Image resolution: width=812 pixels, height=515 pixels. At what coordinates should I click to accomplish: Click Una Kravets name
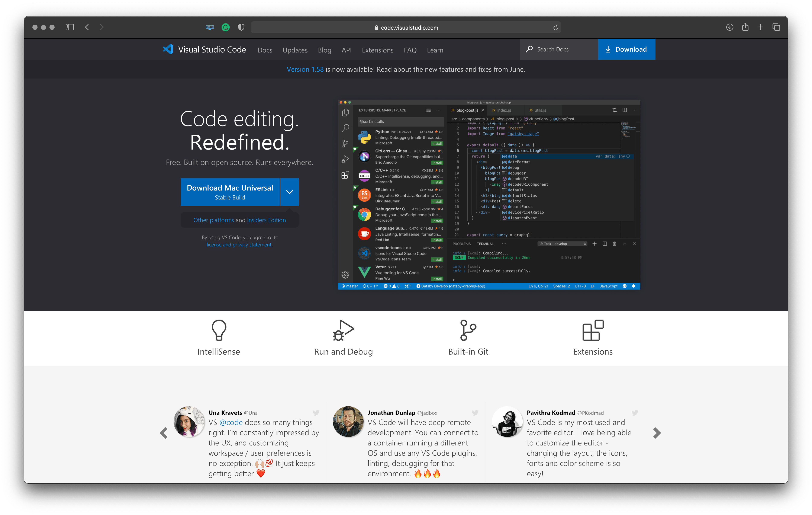point(225,413)
